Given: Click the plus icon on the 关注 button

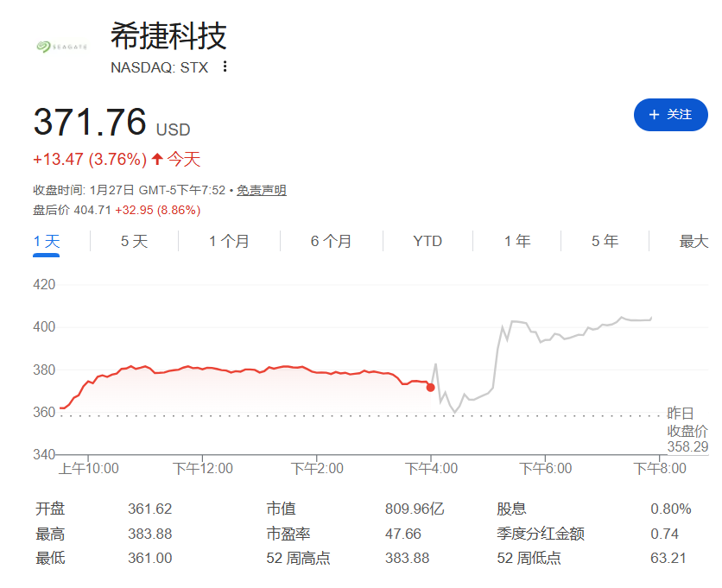Looking at the screenshot, I should coord(653,115).
